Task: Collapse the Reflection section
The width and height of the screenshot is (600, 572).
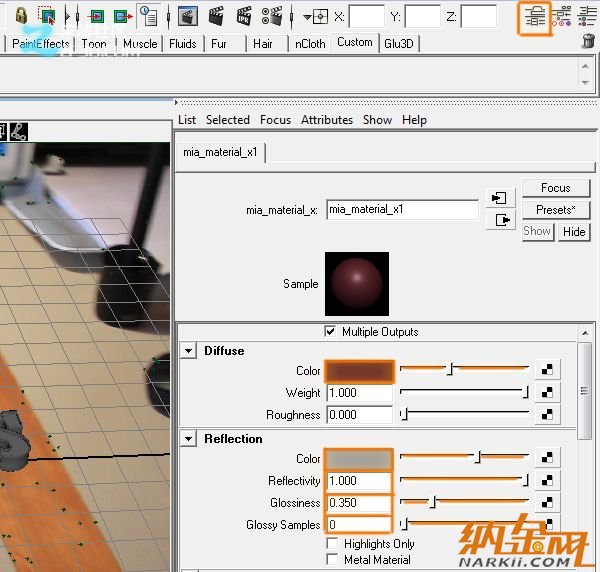Action: click(x=188, y=439)
